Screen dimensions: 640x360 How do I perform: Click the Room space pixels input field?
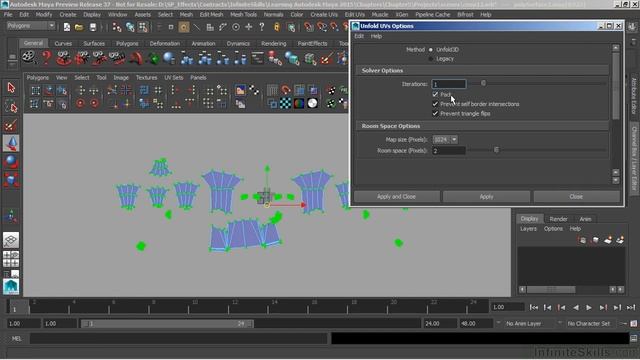point(449,151)
